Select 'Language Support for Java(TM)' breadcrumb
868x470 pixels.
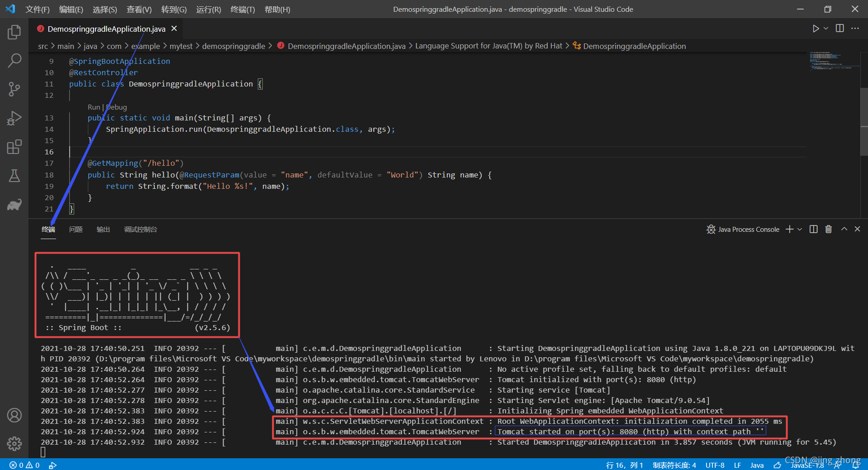(x=489, y=46)
